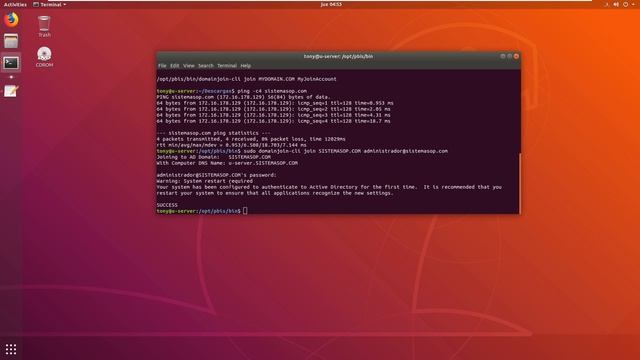Click the rtt min/avg/max/mdev line
Screen dimensions: 640x360
231,145
